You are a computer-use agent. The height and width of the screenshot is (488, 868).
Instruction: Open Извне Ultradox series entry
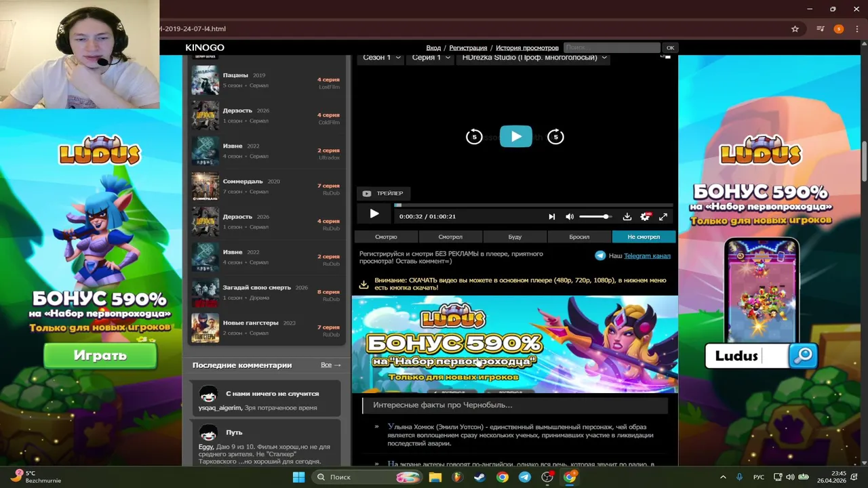[266, 150]
